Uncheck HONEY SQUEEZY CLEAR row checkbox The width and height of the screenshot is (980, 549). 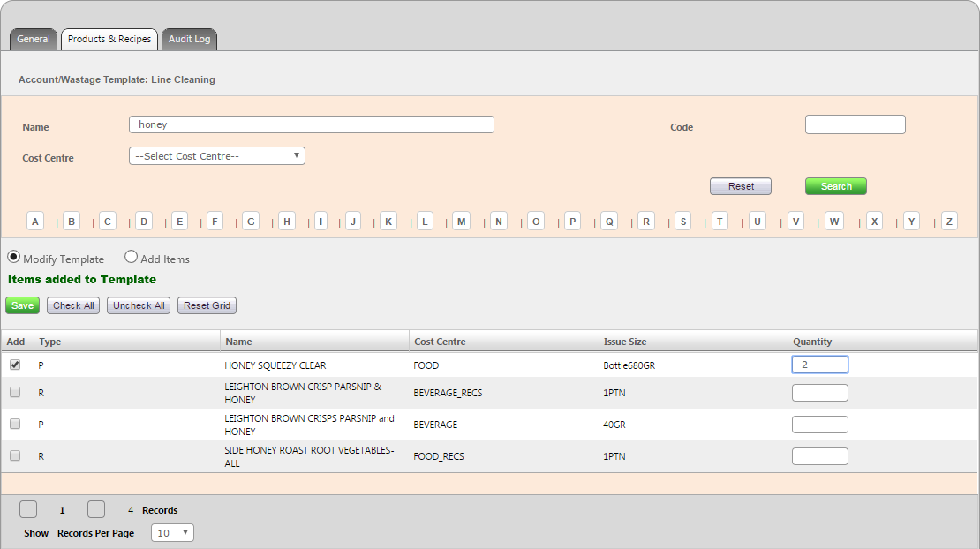[15, 365]
